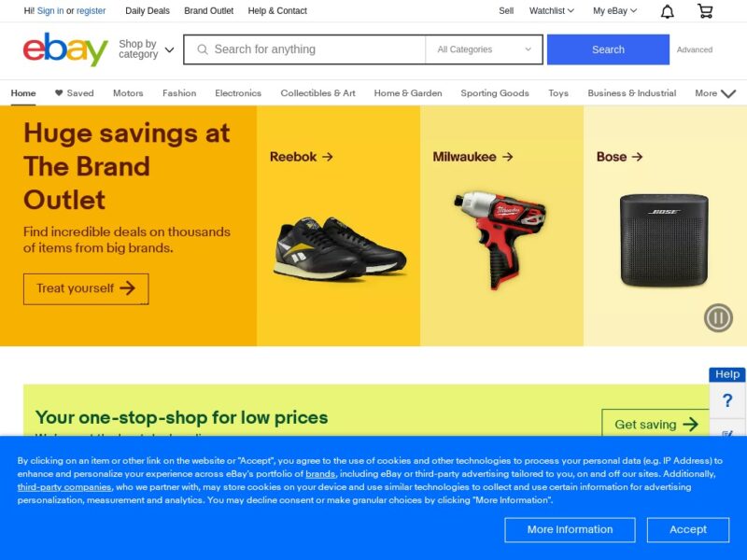The width and height of the screenshot is (747, 560).
Task: Click the eBay logo
Action: pyautogui.click(x=65, y=49)
